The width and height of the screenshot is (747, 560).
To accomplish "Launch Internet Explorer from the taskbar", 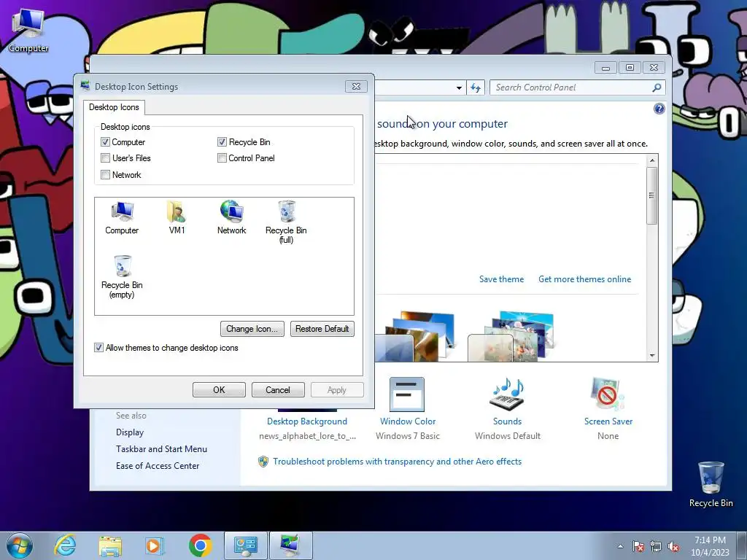I will (65, 545).
